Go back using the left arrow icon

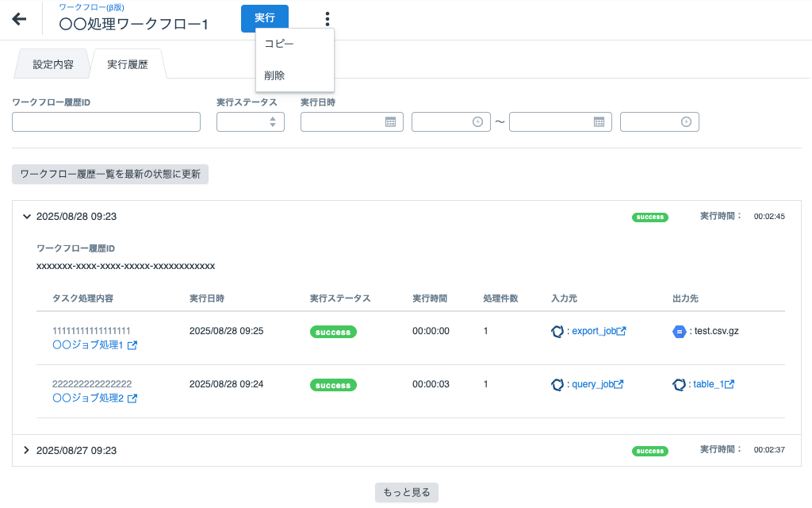point(19,19)
